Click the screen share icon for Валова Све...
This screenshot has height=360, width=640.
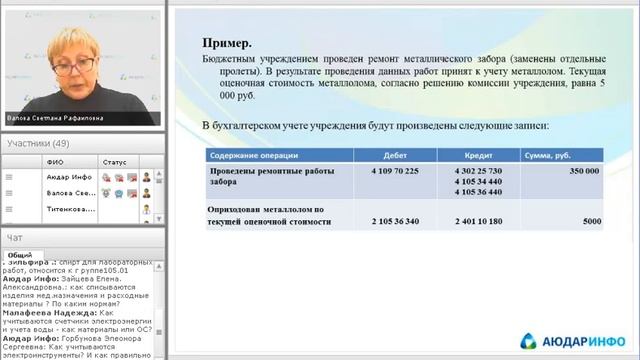coord(132,193)
